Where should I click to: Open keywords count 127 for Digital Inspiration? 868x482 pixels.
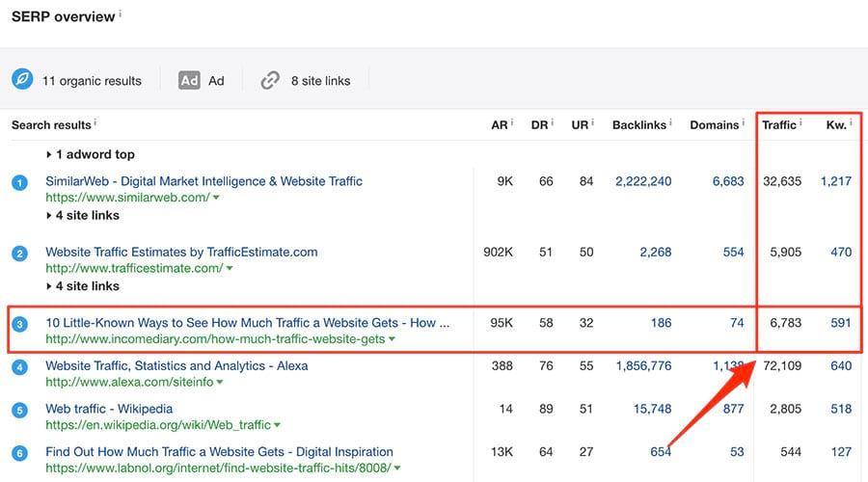[841, 451]
